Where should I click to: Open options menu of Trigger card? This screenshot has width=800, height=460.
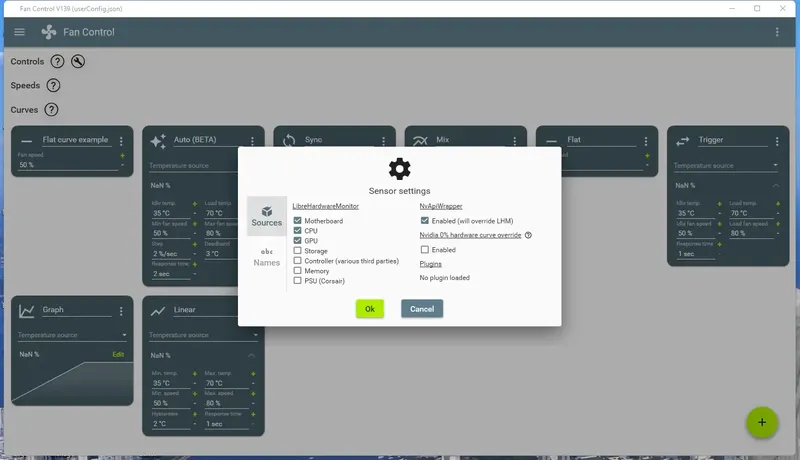[777, 141]
